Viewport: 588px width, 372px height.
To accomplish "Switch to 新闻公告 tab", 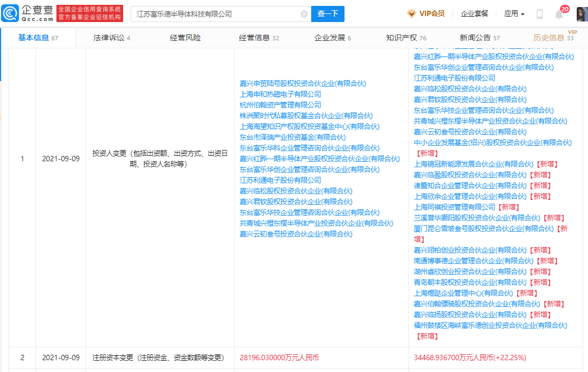I will 479,38.
